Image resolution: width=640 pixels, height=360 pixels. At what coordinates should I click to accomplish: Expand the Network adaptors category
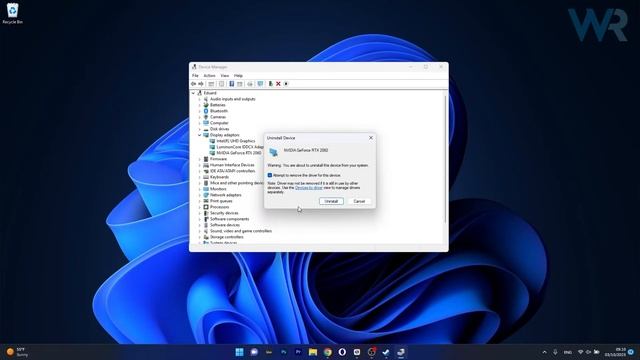(x=200, y=195)
